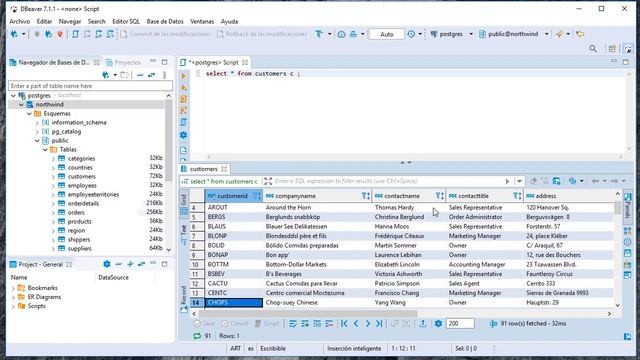Expand the orders table node
The width and height of the screenshot is (640, 360).
53,213
